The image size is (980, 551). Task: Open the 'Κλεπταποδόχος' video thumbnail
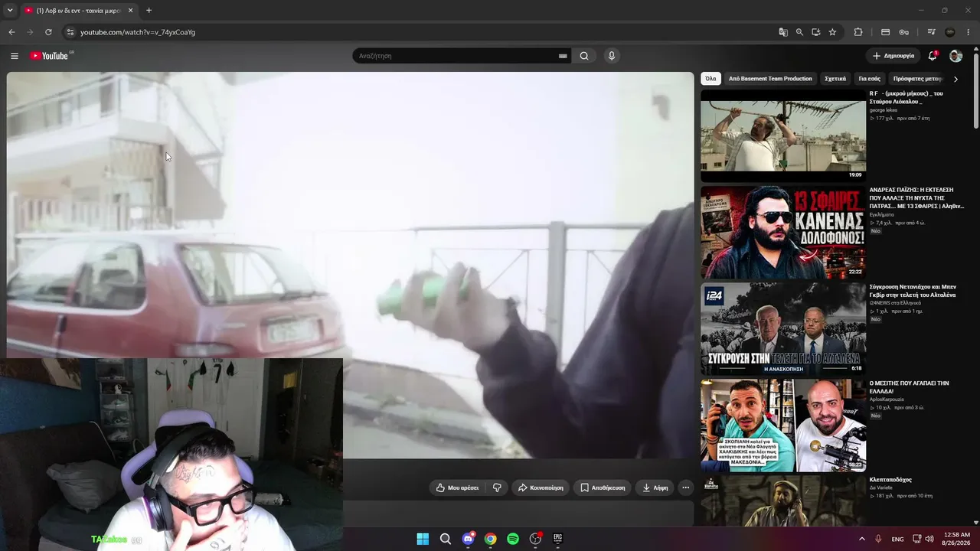(x=783, y=501)
